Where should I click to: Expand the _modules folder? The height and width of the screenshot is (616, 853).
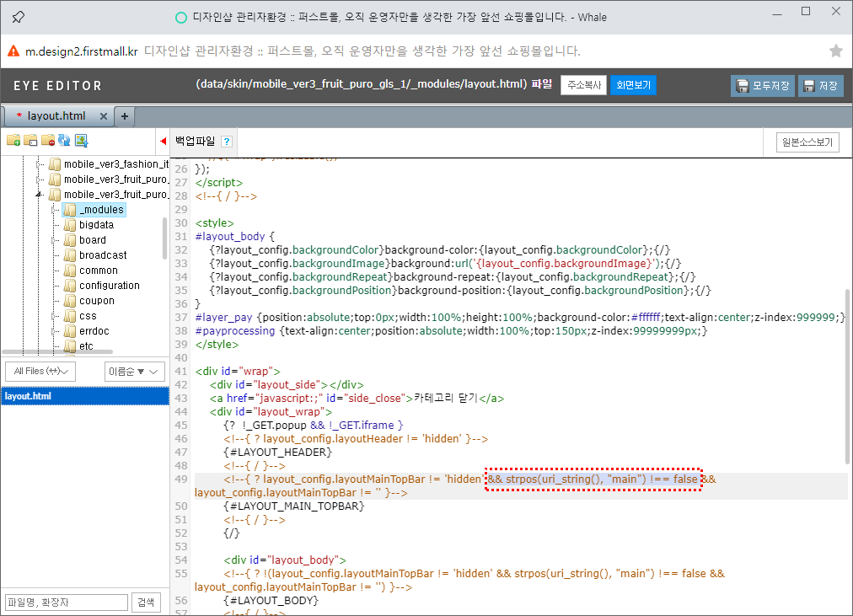pyautogui.click(x=54, y=210)
